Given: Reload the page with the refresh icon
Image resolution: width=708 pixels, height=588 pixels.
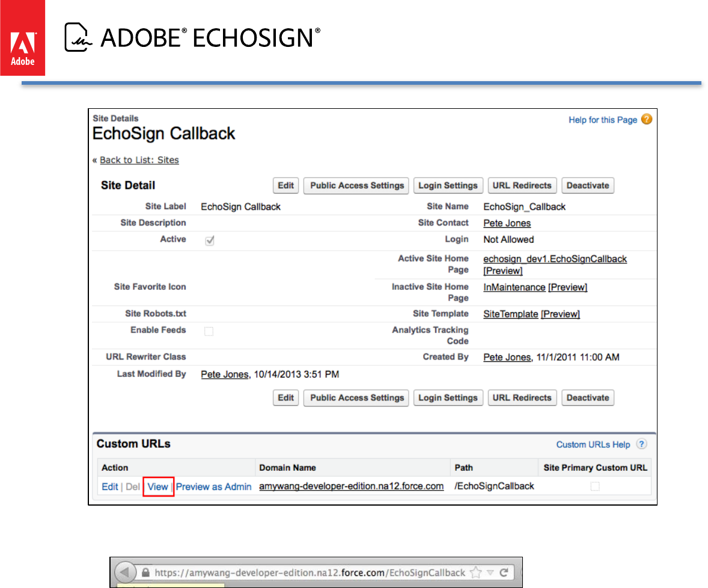Looking at the screenshot, I should click(x=504, y=572).
